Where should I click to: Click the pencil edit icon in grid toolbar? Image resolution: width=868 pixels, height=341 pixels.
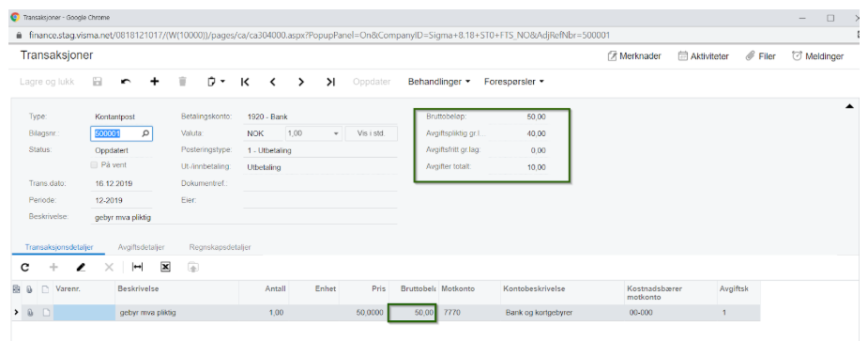(81, 267)
